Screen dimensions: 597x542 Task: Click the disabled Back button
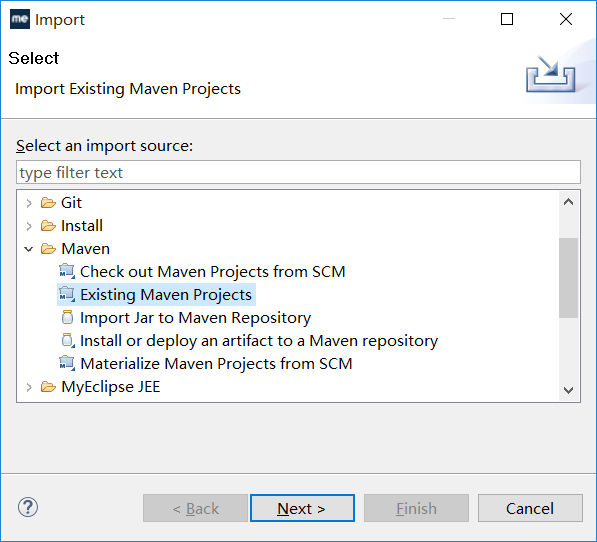click(195, 508)
